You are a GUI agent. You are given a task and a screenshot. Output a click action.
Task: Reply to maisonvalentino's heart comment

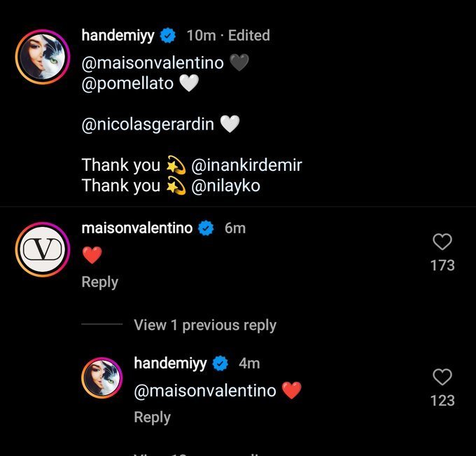[99, 282]
